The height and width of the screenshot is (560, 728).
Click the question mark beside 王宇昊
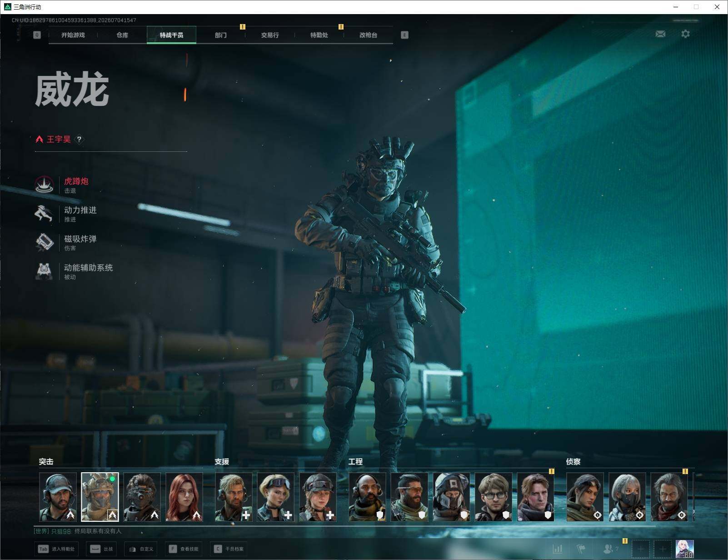79,139
